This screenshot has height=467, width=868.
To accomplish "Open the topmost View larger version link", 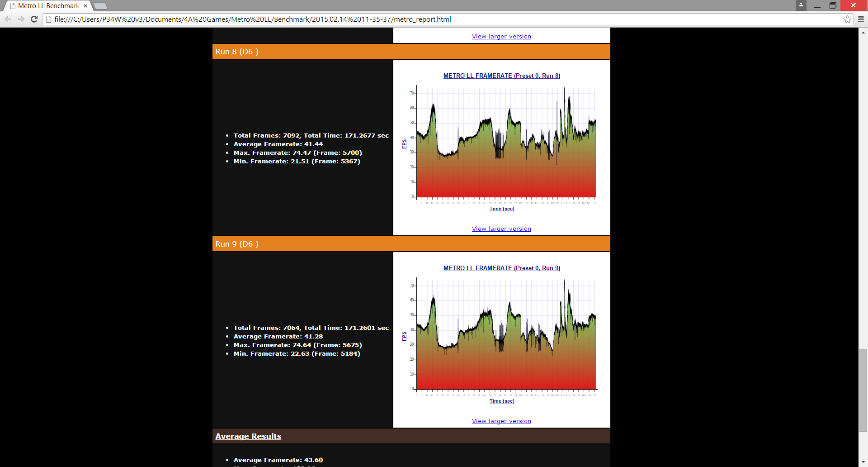I will click(x=501, y=36).
